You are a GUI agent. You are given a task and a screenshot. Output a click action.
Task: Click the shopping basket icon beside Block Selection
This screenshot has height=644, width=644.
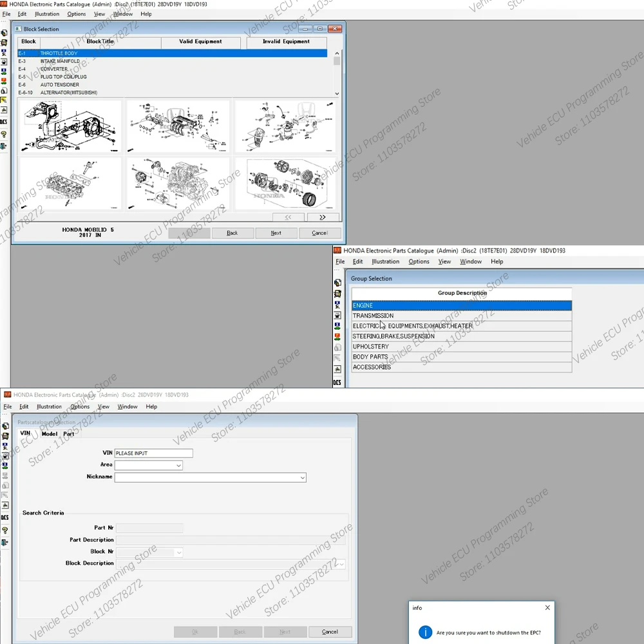coord(4,43)
